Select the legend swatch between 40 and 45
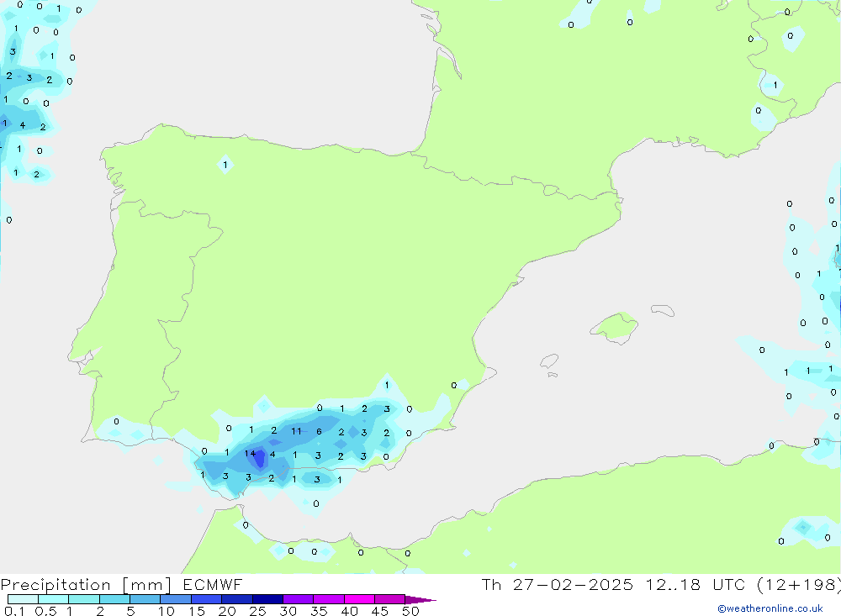The image size is (841, 616). coord(359,599)
